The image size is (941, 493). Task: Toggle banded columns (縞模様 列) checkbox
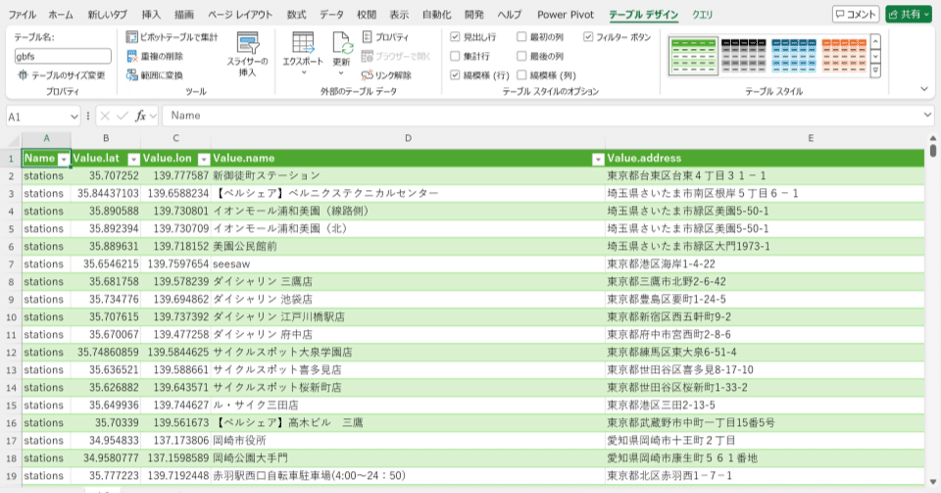pyautogui.click(x=522, y=76)
